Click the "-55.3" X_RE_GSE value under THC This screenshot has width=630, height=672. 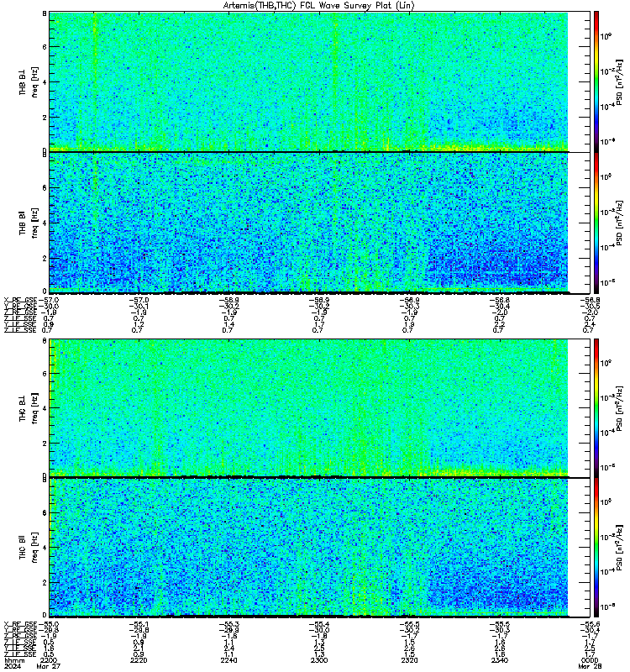point(228,624)
